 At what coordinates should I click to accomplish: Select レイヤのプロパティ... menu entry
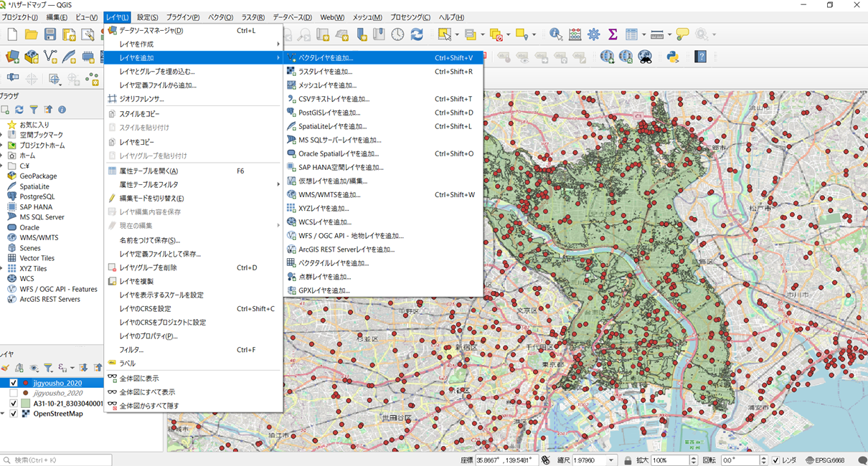coord(194,336)
